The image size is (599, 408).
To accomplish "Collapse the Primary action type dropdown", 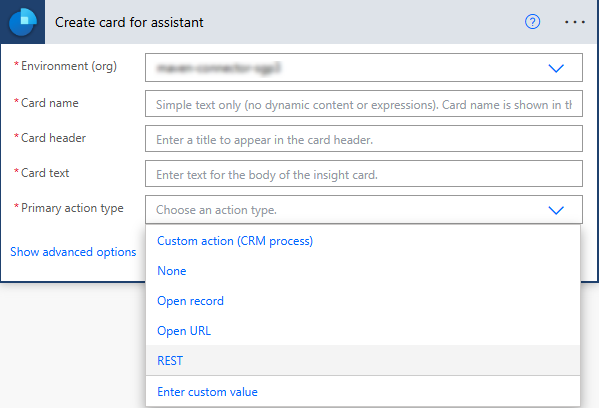I will click(x=364, y=210).
